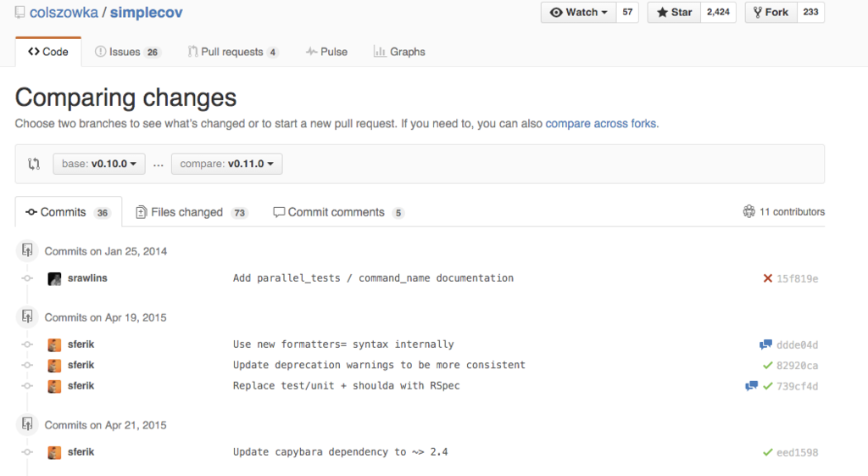
Task: Click the red X status icon for 15f819e
Action: click(x=767, y=278)
